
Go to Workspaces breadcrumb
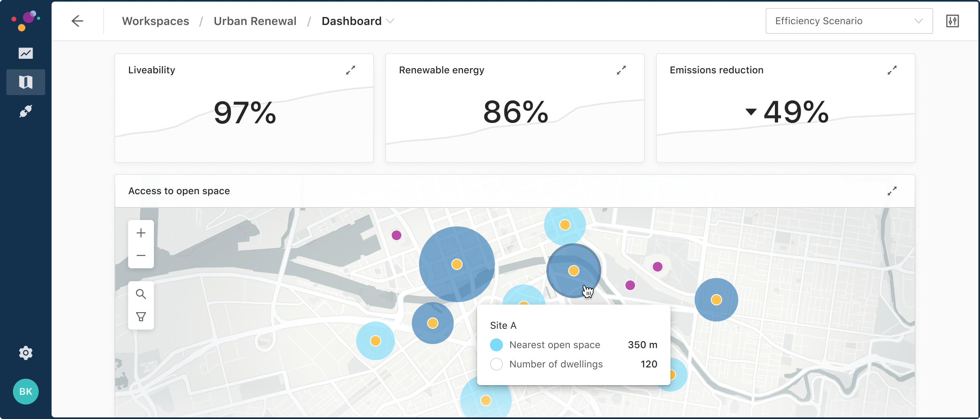click(x=156, y=21)
